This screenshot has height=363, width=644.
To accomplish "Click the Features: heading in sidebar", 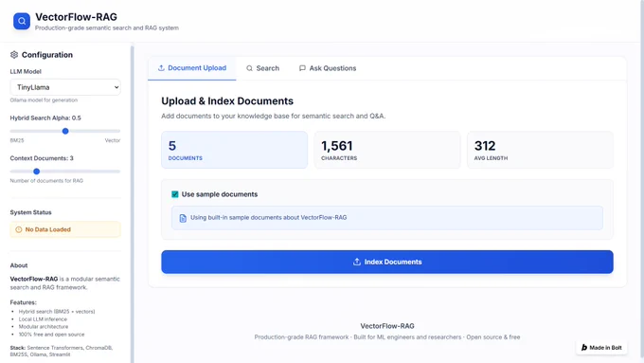I will [24, 302].
